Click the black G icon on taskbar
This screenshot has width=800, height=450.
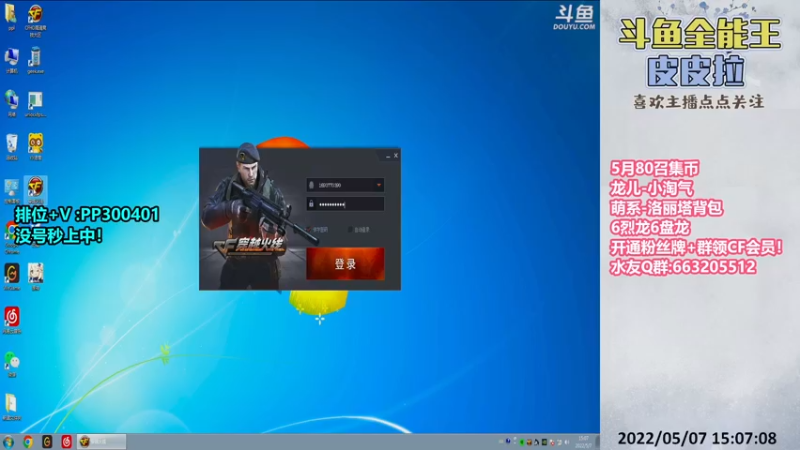[47, 442]
